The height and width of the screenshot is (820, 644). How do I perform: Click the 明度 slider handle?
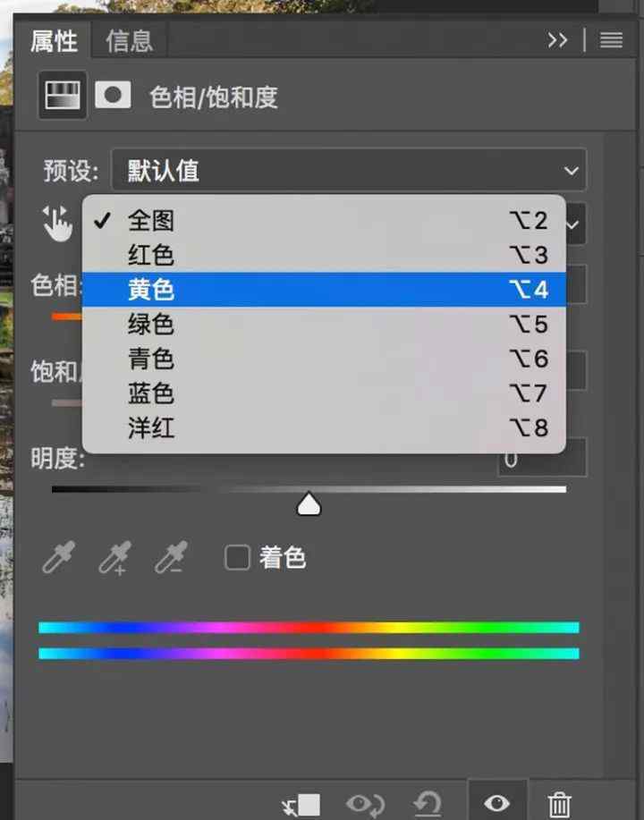(309, 504)
